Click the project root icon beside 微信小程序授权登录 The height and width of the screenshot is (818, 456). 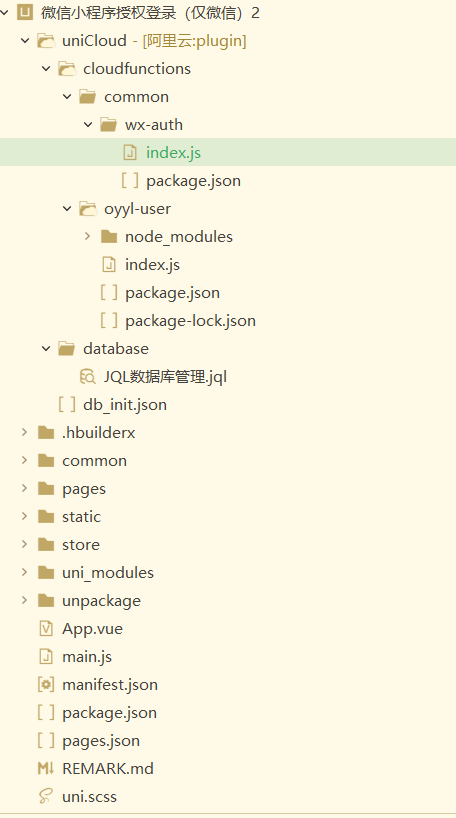point(25,13)
